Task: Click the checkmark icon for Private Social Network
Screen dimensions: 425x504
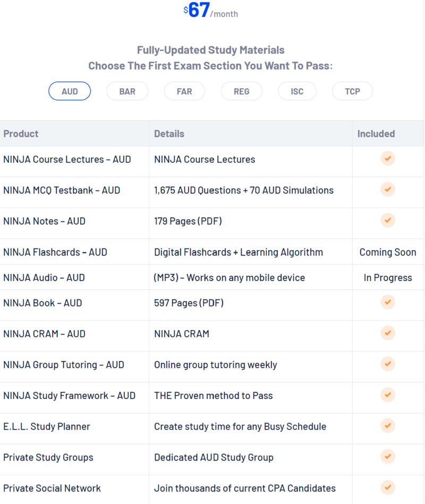Action: click(x=388, y=488)
